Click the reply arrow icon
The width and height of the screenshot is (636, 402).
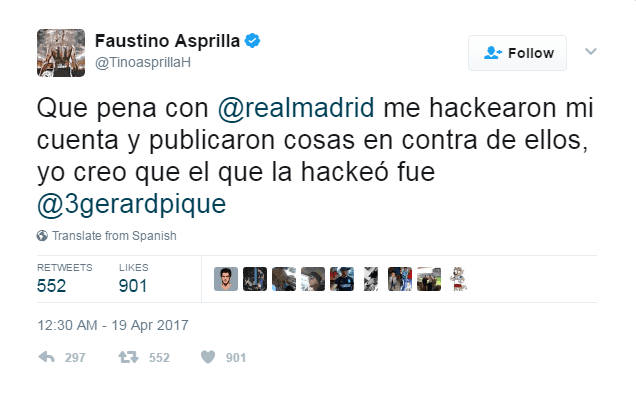[x=47, y=357]
